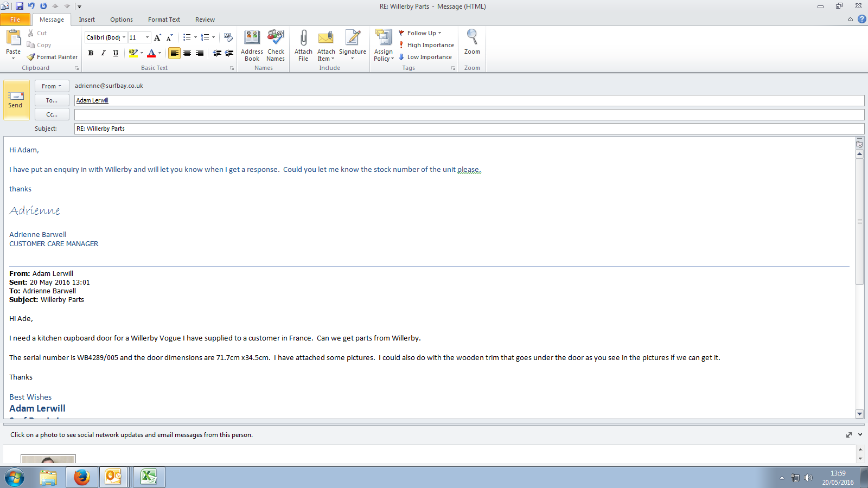Image resolution: width=868 pixels, height=488 pixels.
Task: Click the Paste clipboard icon
Action: (13, 38)
